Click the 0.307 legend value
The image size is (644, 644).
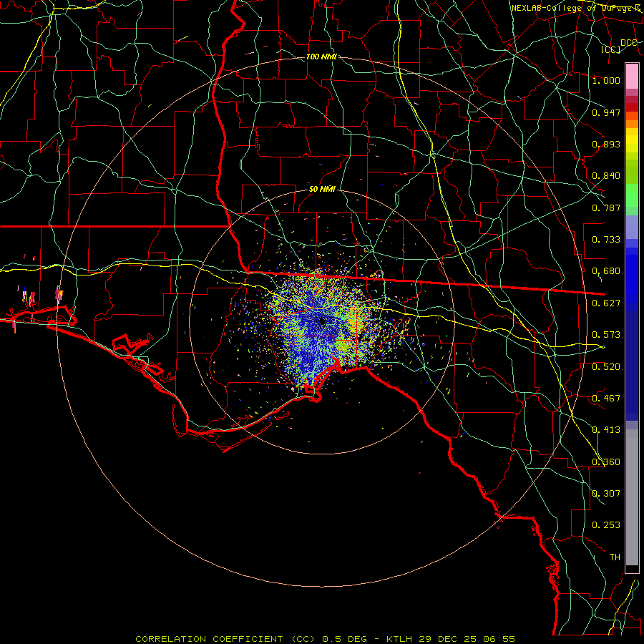[x=606, y=493]
